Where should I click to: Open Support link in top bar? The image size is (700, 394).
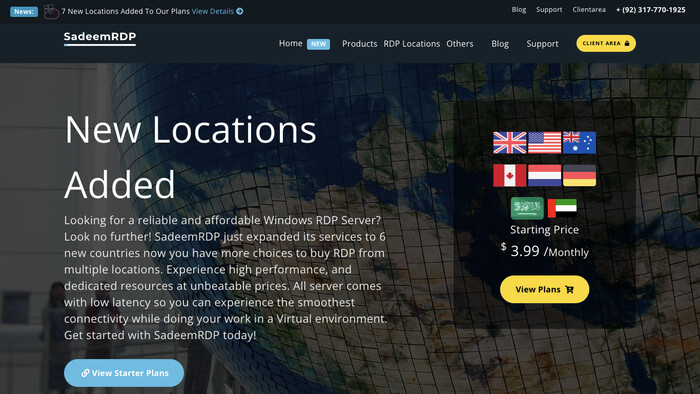[x=549, y=9]
